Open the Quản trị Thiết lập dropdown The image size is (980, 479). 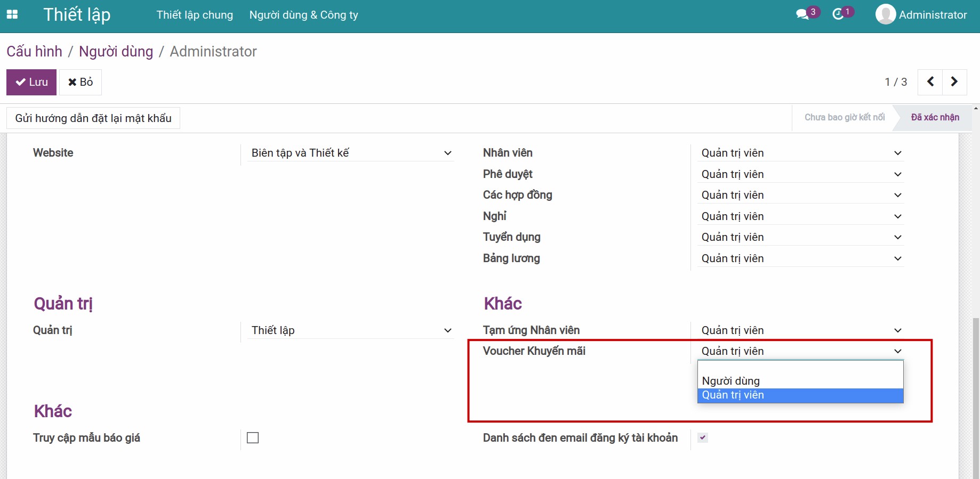pyautogui.click(x=351, y=330)
